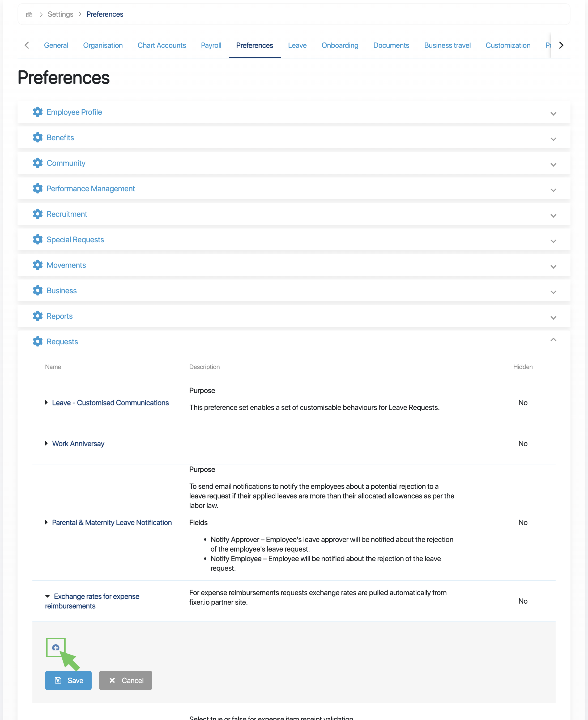Expand the Work Anniversay row triangle

click(x=46, y=443)
